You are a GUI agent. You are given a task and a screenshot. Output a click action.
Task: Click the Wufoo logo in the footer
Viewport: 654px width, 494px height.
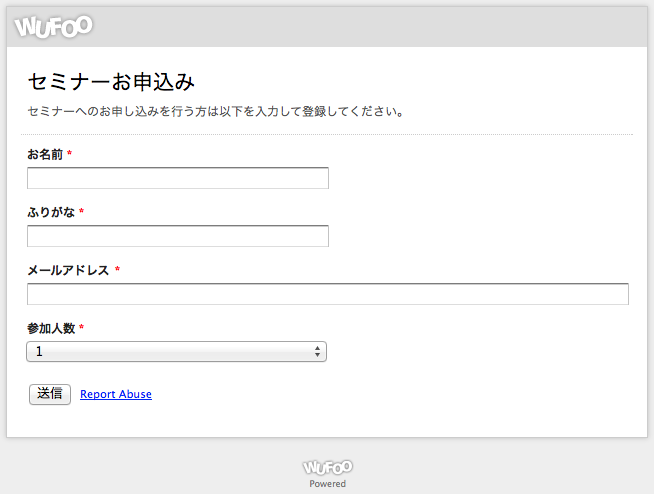[x=327, y=467]
